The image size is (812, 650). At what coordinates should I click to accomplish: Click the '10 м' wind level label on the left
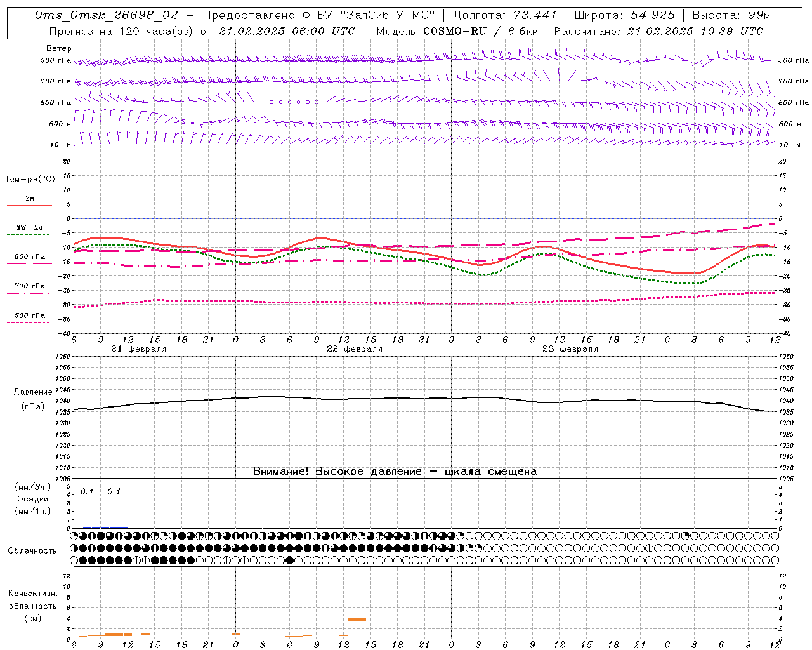[x=61, y=145]
